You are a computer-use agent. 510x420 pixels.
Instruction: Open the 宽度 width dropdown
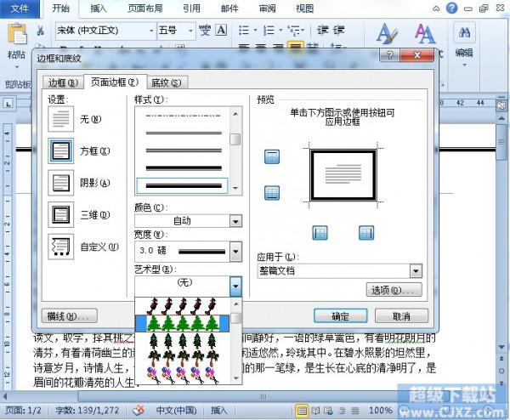pos(235,251)
